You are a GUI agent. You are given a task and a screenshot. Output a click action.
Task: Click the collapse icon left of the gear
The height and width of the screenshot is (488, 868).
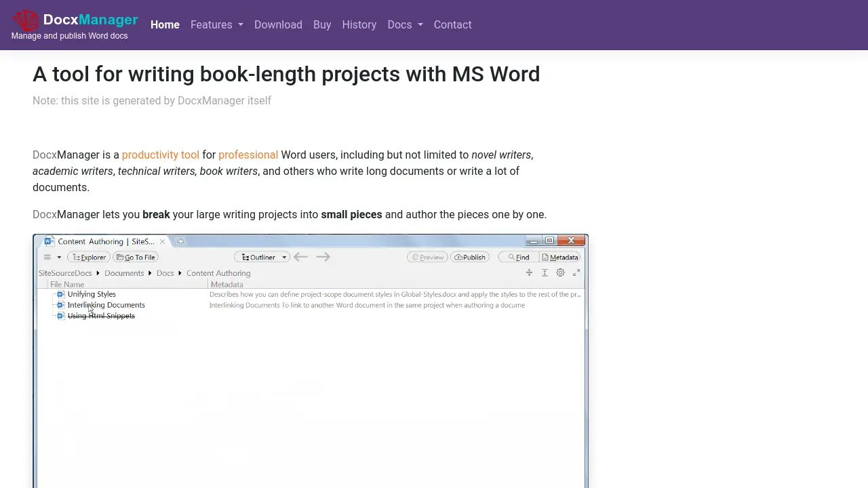(x=529, y=272)
